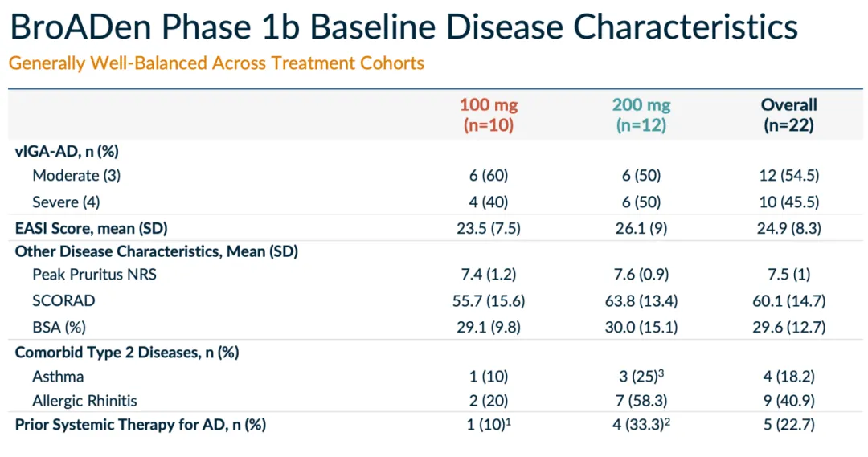Select the Prior Systemic Therapy for AD label
This screenshot has width=868, height=457.
pyautogui.click(x=140, y=425)
